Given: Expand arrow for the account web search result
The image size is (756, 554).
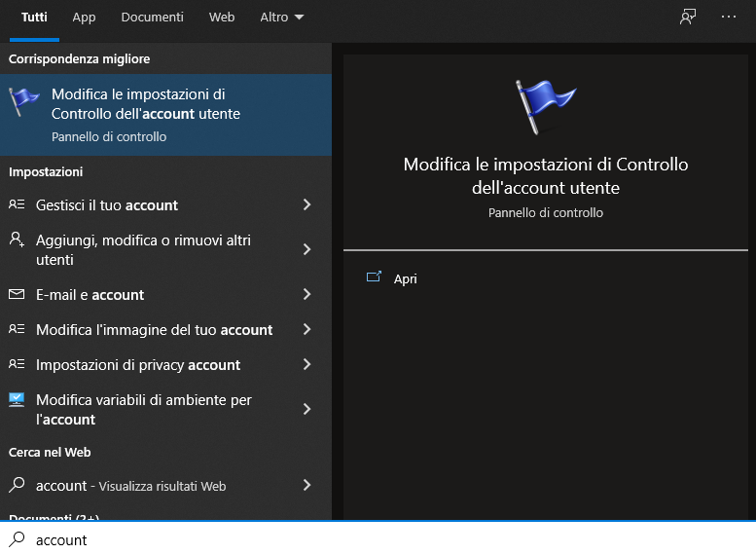Looking at the screenshot, I should click(307, 485).
